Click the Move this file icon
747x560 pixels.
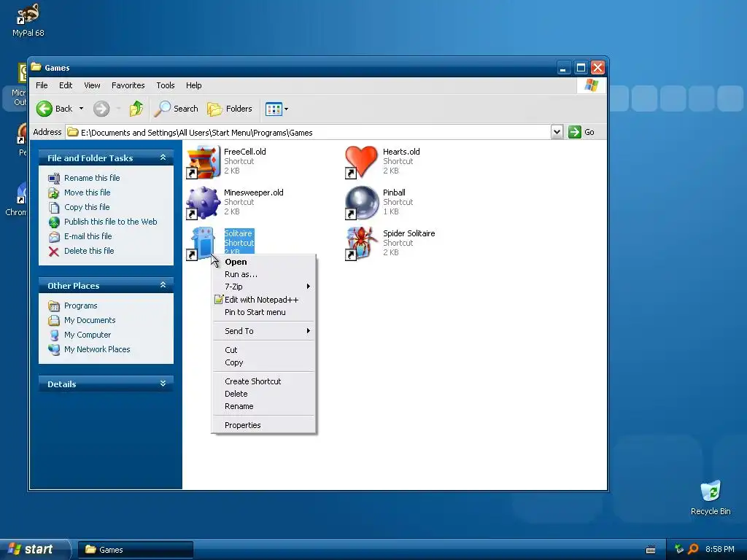click(54, 192)
